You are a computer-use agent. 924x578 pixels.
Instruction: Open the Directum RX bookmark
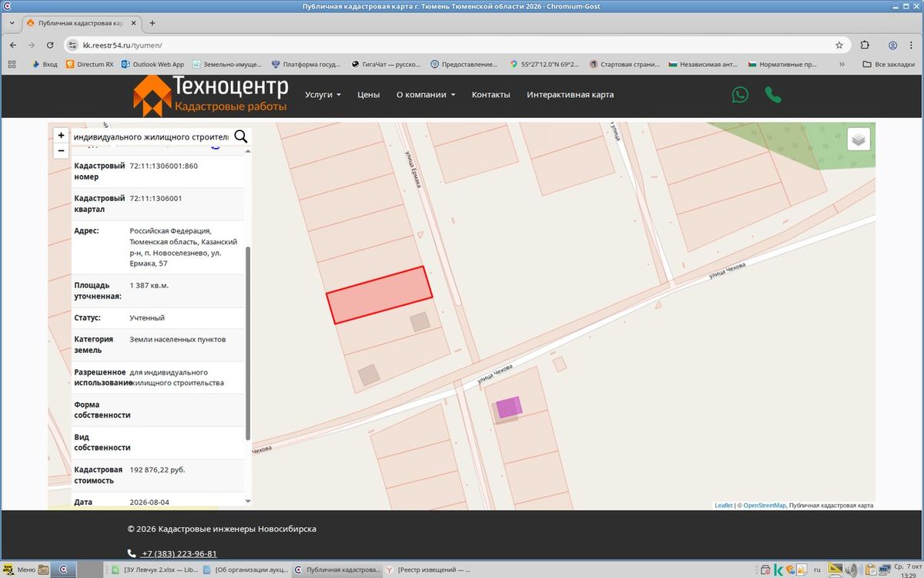click(89, 64)
